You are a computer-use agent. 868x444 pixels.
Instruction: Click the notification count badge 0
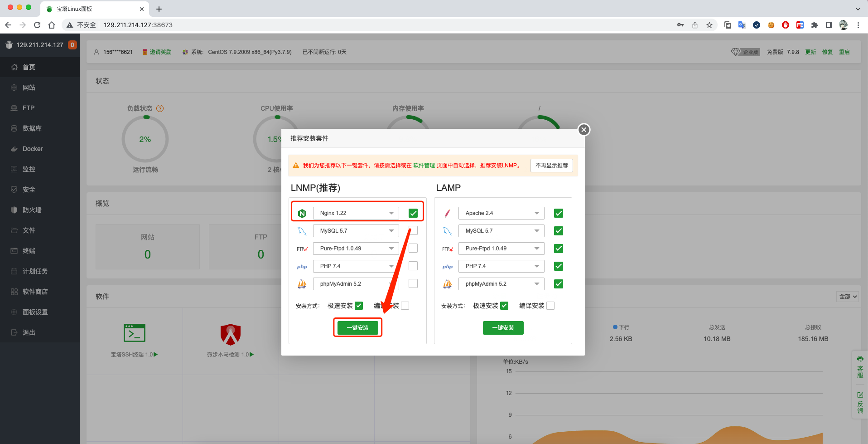tap(72, 45)
